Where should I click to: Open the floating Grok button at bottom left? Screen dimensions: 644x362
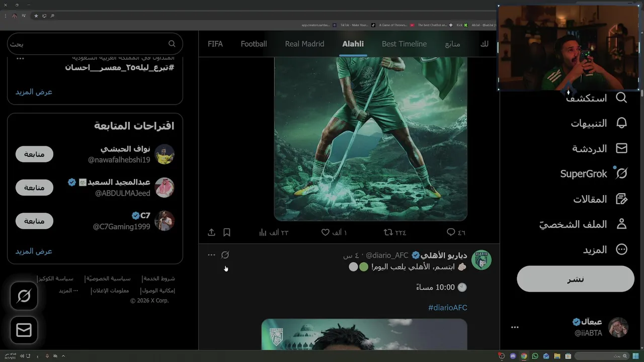click(24, 296)
